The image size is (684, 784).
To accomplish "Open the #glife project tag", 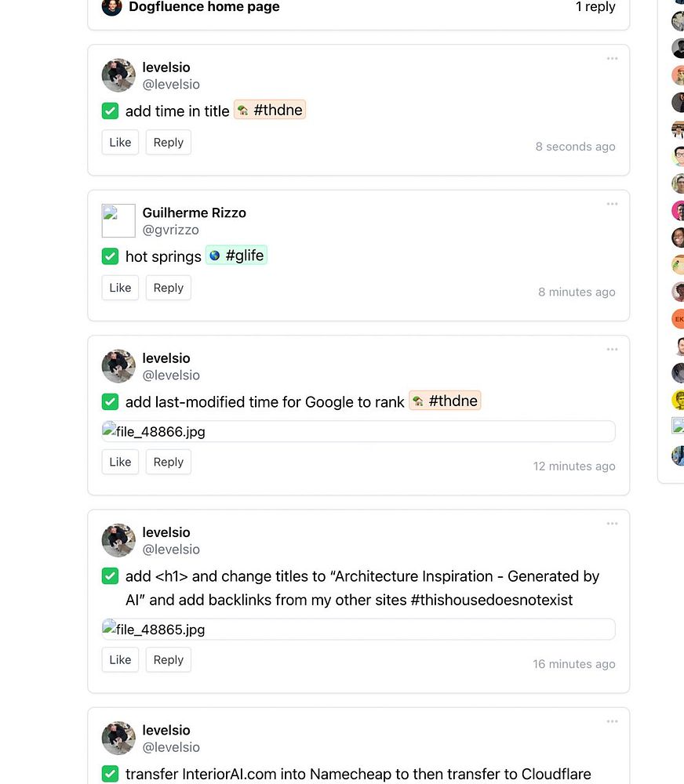I will 236,256.
